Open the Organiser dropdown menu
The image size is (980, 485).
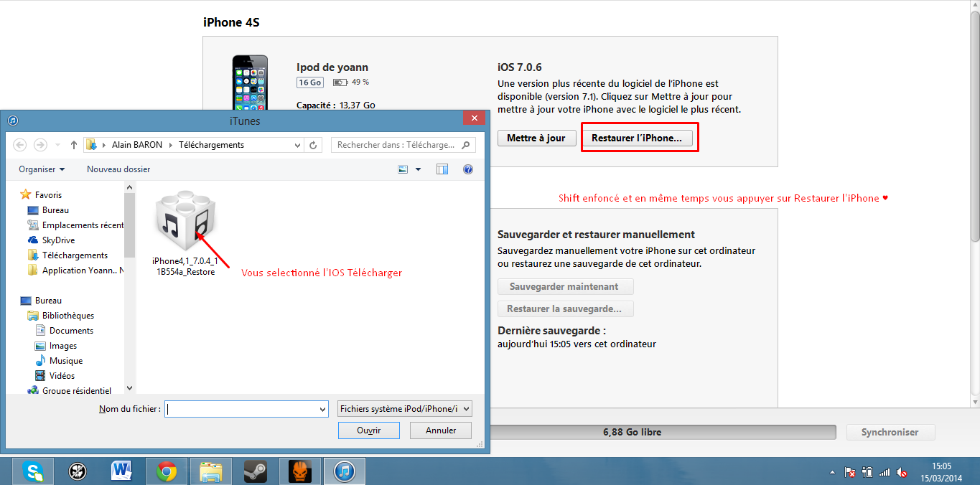coord(42,169)
